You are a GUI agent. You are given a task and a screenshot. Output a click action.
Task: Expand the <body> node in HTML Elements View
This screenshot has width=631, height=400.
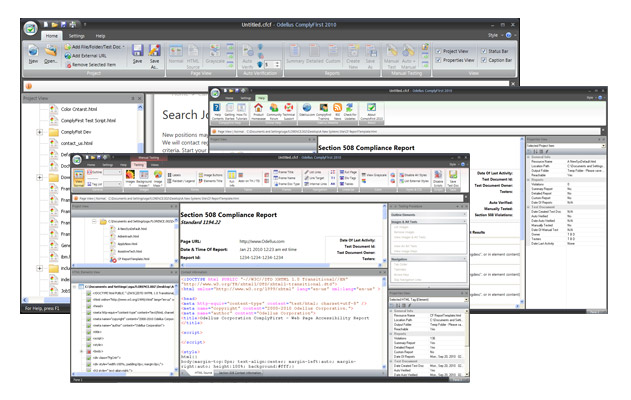(x=82, y=351)
